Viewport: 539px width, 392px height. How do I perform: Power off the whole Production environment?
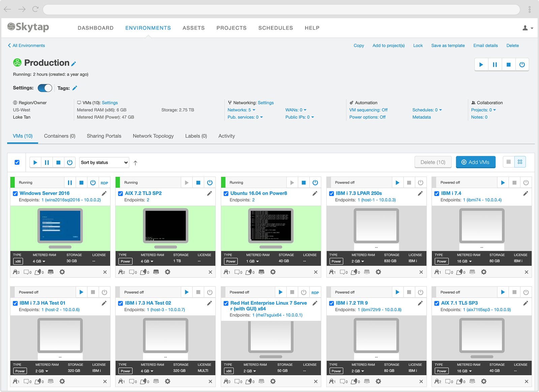pyautogui.click(x=522, y=65)
